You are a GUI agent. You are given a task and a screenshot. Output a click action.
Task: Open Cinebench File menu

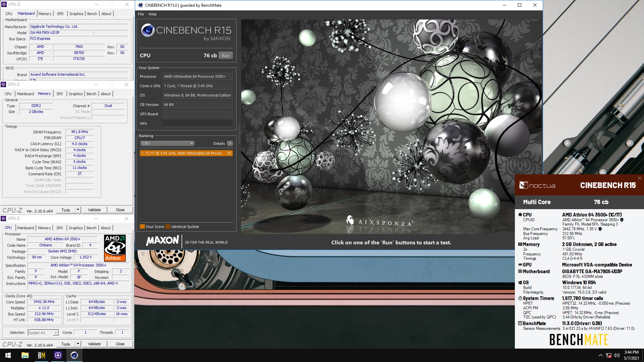(x=141, y=14)
